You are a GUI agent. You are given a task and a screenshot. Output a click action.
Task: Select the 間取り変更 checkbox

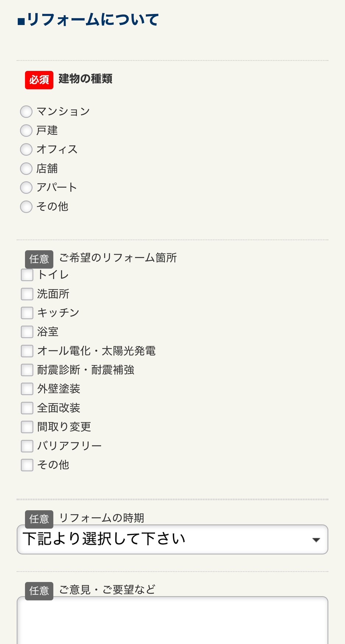(27, 427)
